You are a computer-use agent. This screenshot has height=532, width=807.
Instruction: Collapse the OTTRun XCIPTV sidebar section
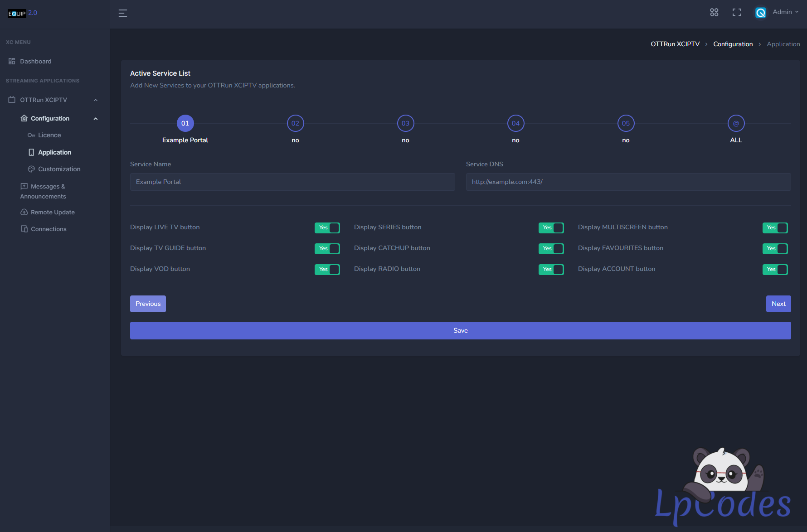click(x=96, y=100)
